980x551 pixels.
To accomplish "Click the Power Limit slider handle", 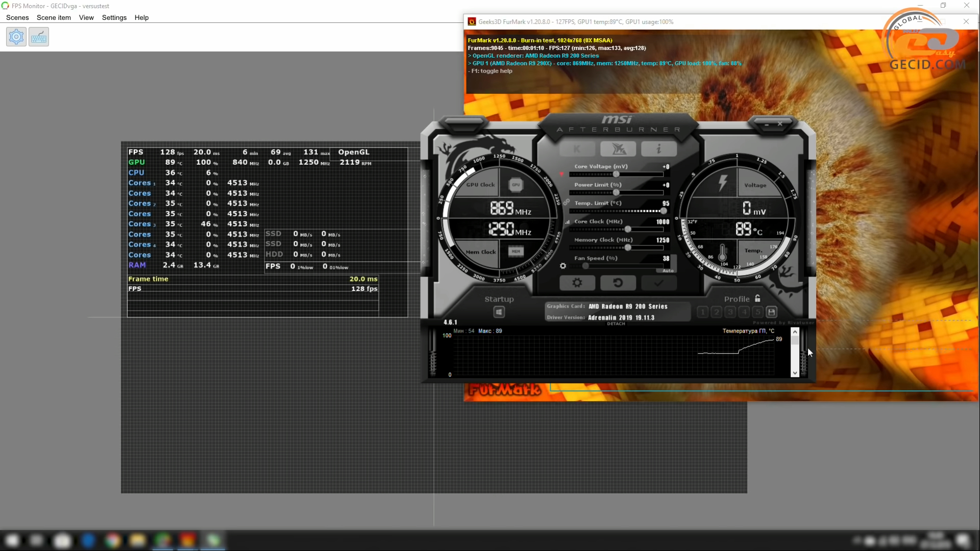I will 616,192.
